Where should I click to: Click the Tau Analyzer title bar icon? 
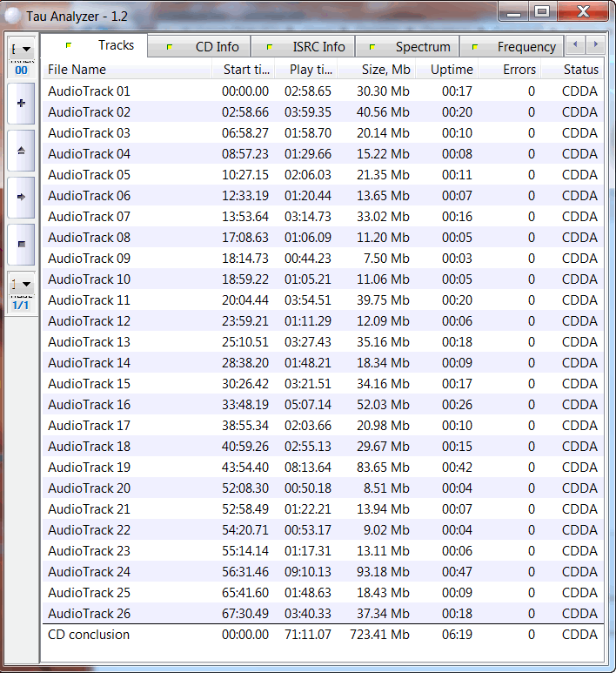[14, 16]
